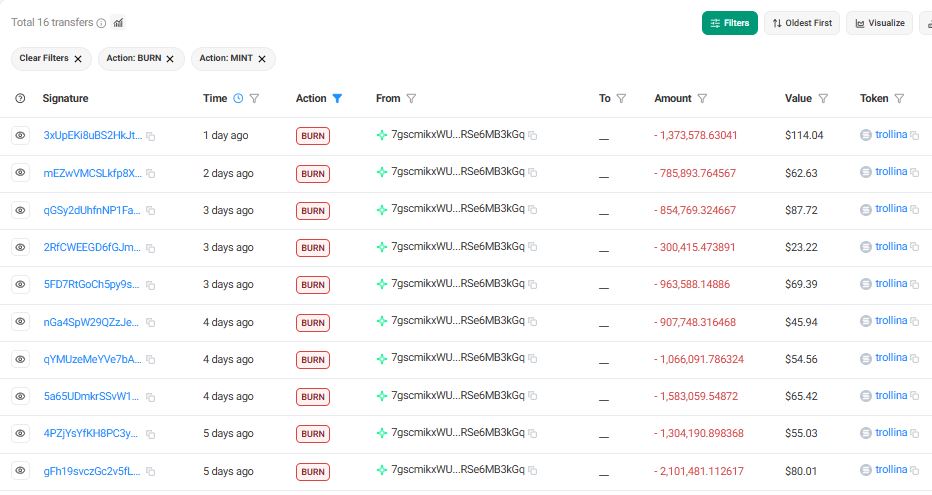Open trollina token link in the $62.63 row
Image resolution: width=932 pixels, height=495 pixels.
[891, 172]
